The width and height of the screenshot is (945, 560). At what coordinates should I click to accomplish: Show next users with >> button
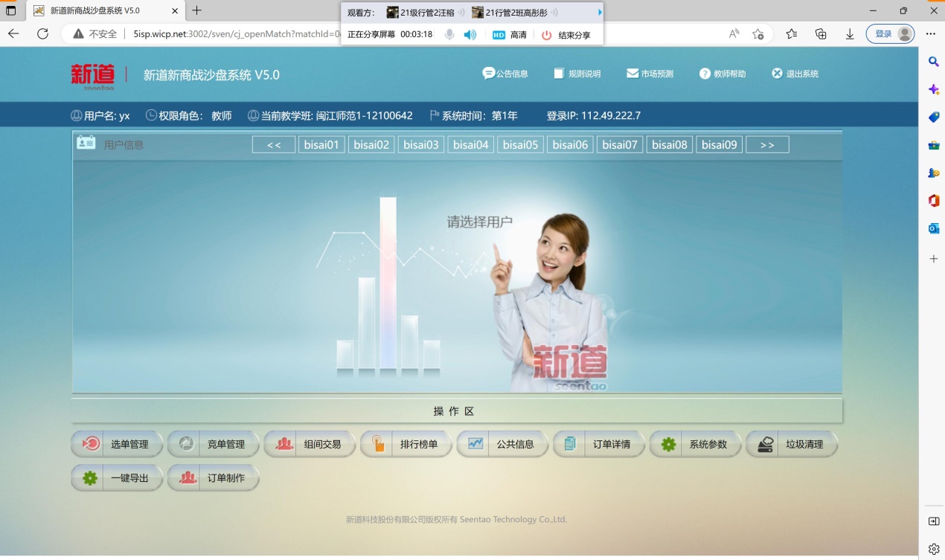tap(767, 145)
